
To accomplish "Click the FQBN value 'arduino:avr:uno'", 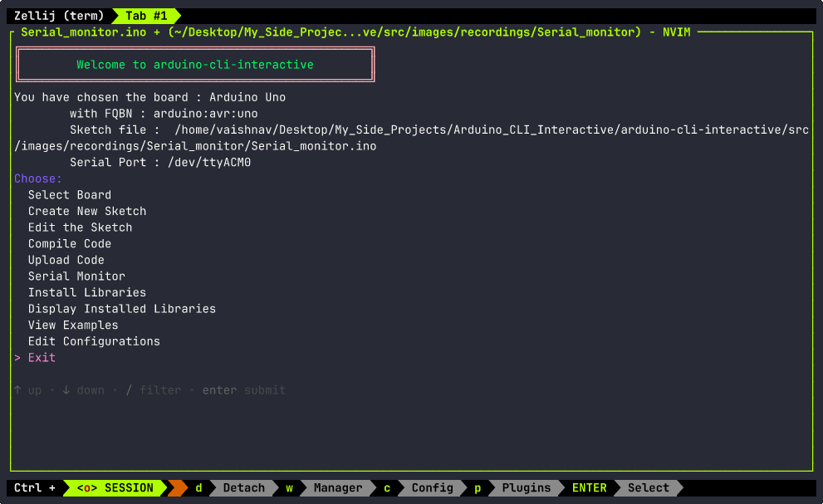I will (x=206, y=114).
